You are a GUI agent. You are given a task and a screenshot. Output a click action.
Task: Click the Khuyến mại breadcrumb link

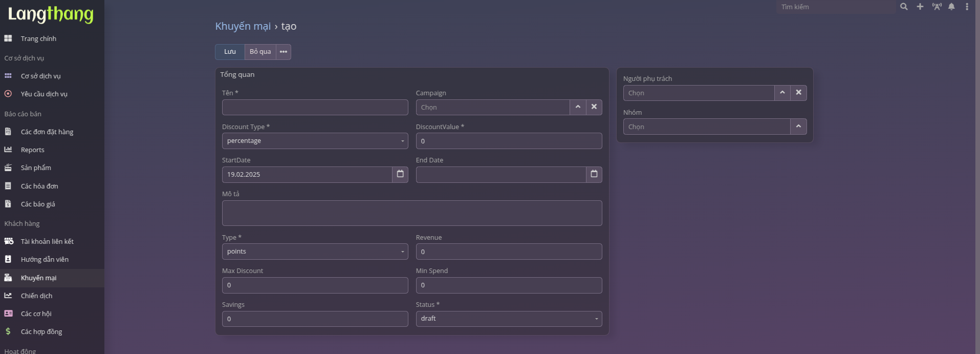tap(243, 26)
